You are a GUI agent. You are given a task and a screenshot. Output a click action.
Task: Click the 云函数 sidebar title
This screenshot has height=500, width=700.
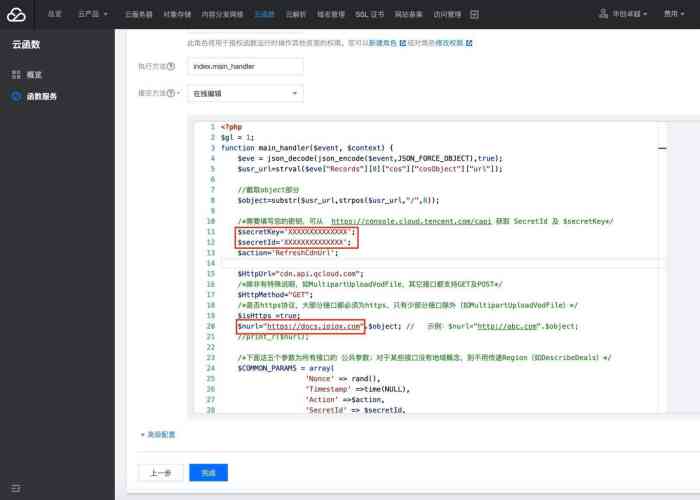(26, 44)
